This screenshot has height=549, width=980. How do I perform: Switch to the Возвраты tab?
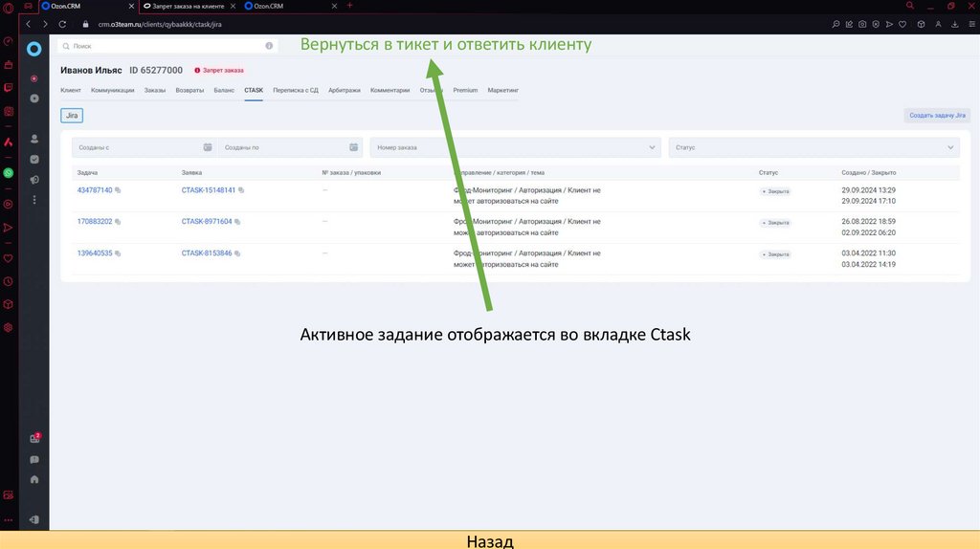pos(189,91)
